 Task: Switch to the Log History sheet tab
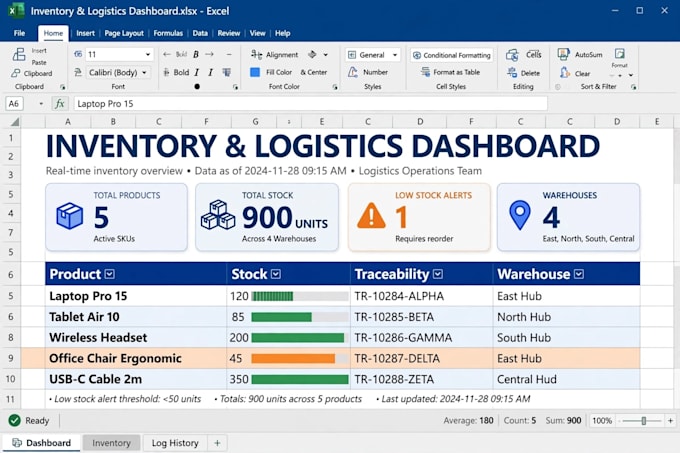(x=175, y=443)
